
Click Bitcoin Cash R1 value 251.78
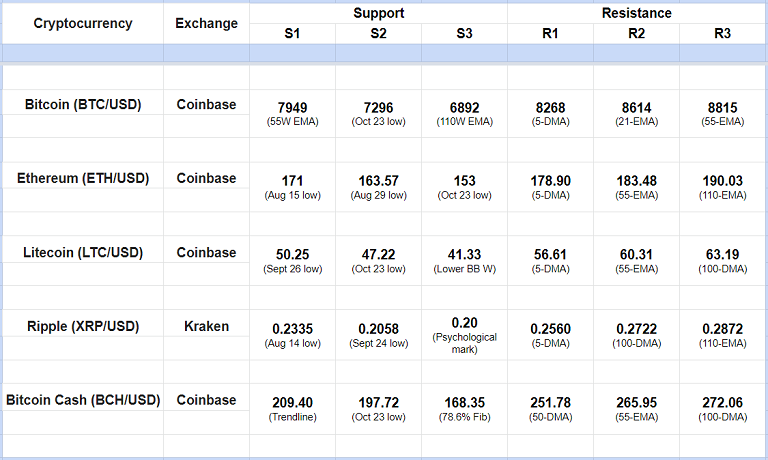[551, 402]
